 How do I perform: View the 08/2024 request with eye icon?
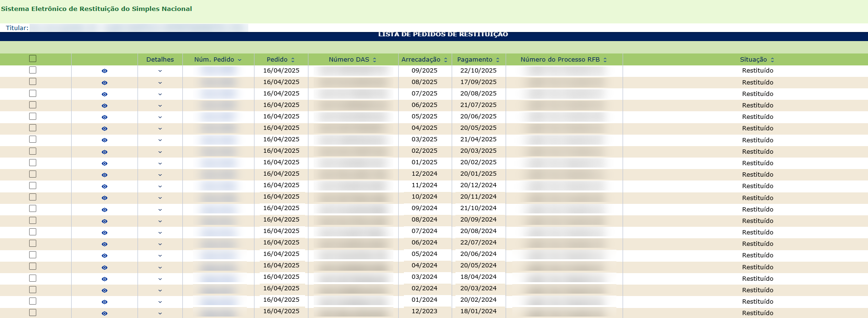[105, 221]
